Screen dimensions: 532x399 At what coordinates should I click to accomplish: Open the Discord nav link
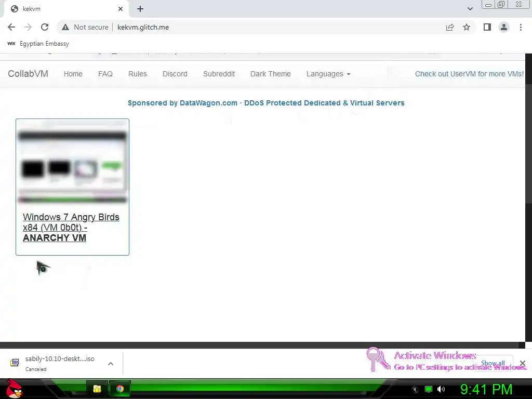(175, 74)
